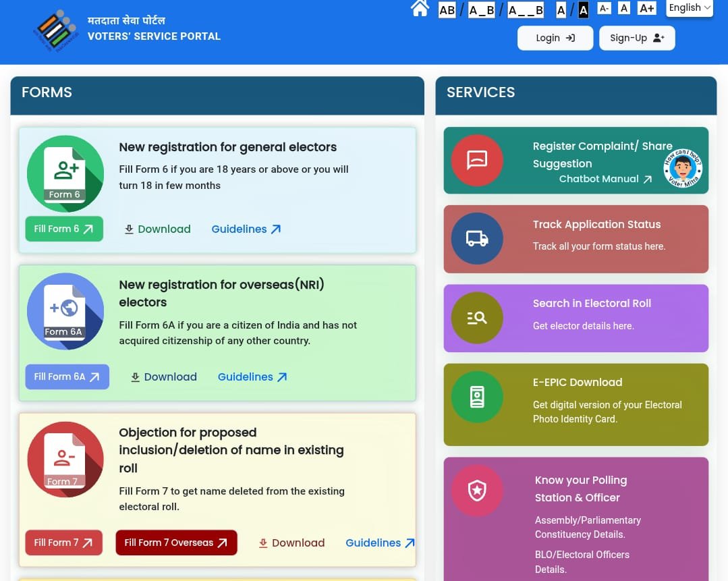Click the Login button
728x581 pixels.
[555, 38]
